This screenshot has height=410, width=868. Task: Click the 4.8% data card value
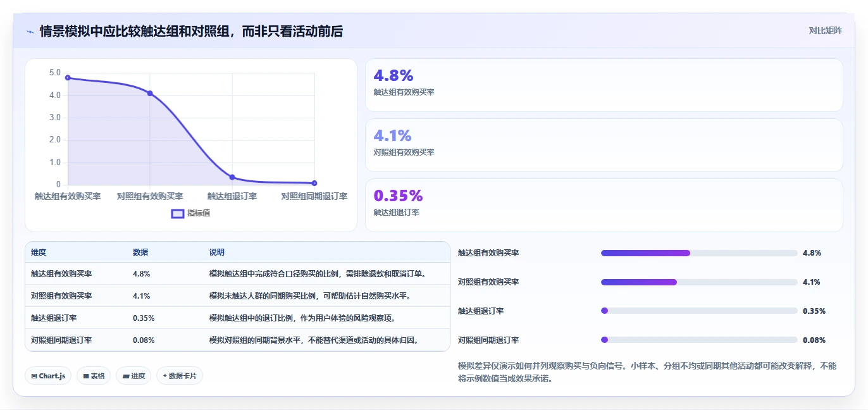click(x=394, y=75)
